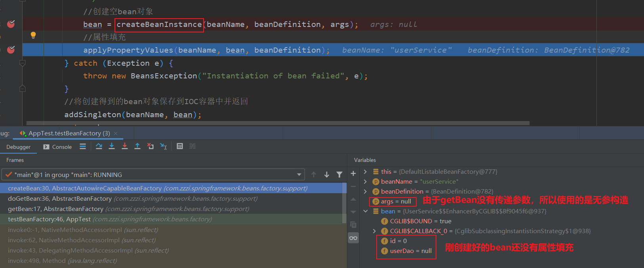Expand the CGLIB$CALLBACK_0 field node

click(374, 231)
